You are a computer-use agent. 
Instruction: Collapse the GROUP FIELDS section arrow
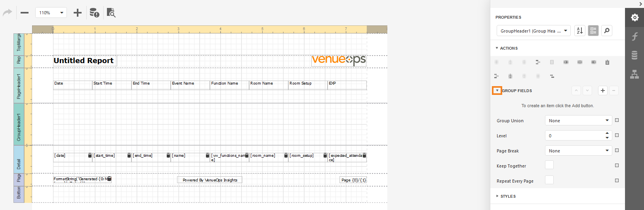coord(497,91)
